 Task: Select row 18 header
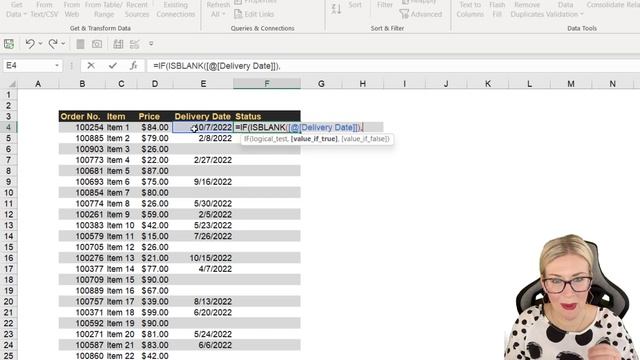[x=9, y=280]
